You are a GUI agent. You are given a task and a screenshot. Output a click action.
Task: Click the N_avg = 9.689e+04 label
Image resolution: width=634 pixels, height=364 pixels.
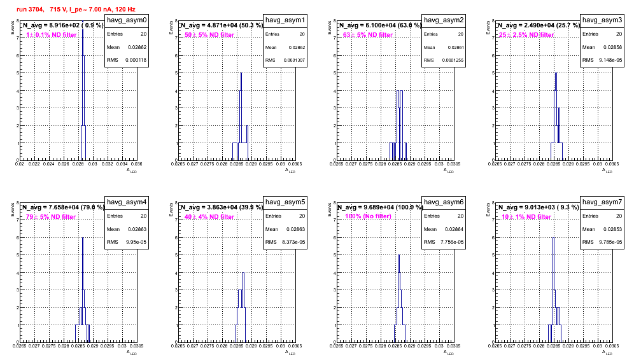point(380,207)
